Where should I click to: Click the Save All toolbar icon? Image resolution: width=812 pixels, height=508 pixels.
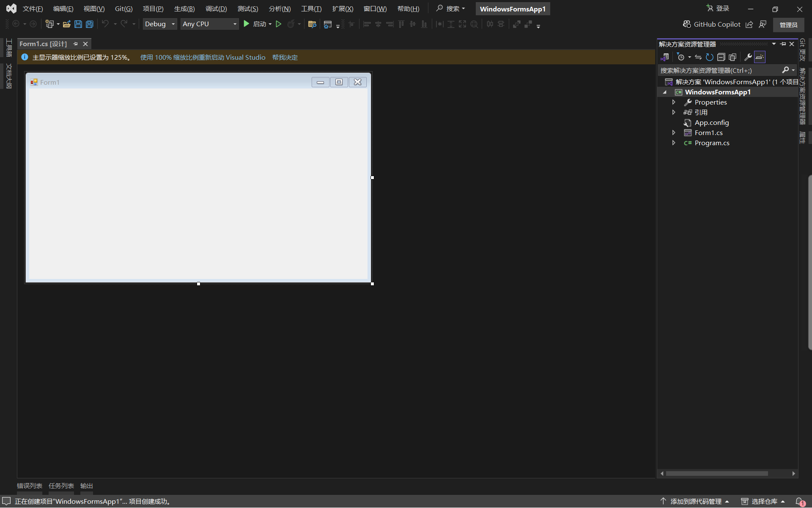point(89,24)
